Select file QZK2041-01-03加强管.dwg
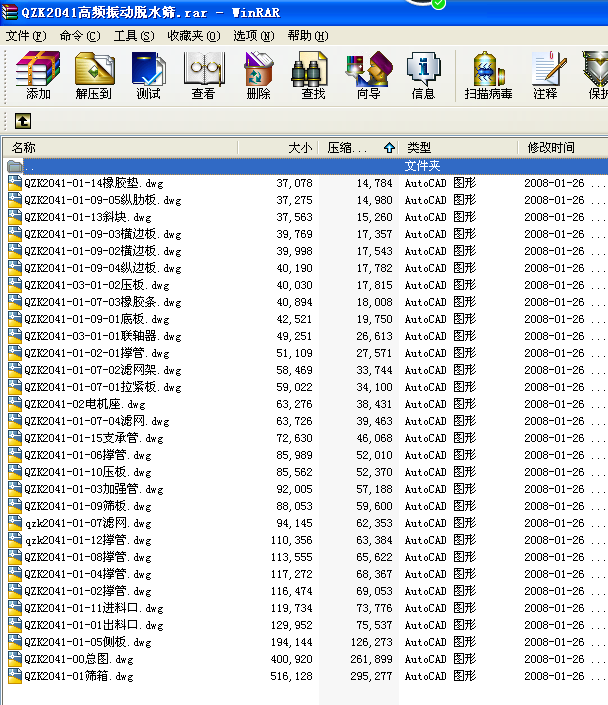This screenshot has width=608, height=705. click(x=94, y=489)
